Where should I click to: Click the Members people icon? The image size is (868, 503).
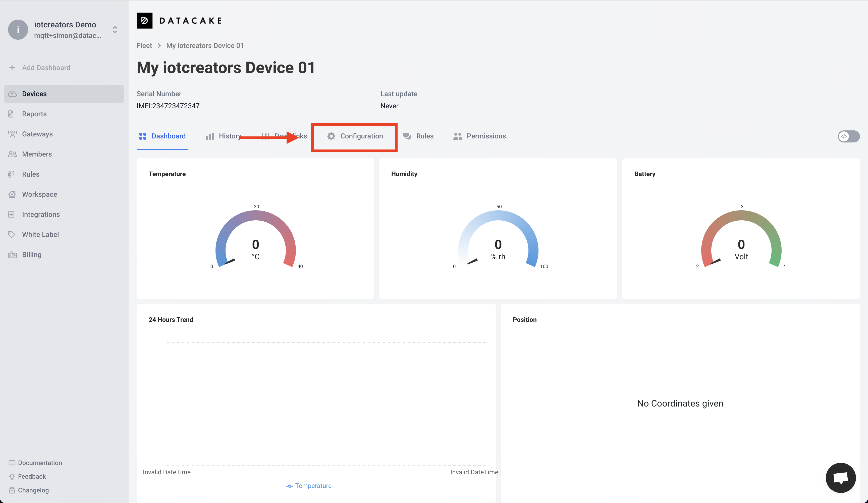click(x=12, y=154)
